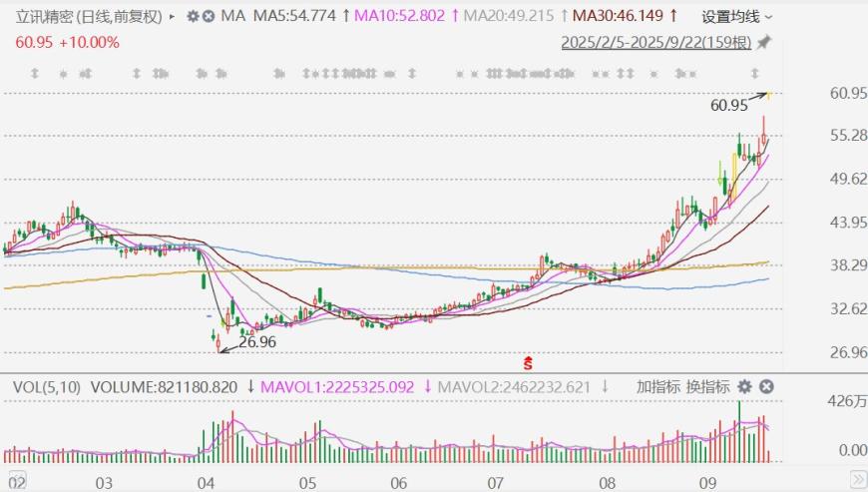
Task: Select the MA10:52.802 value
Action: coord(399,16)
